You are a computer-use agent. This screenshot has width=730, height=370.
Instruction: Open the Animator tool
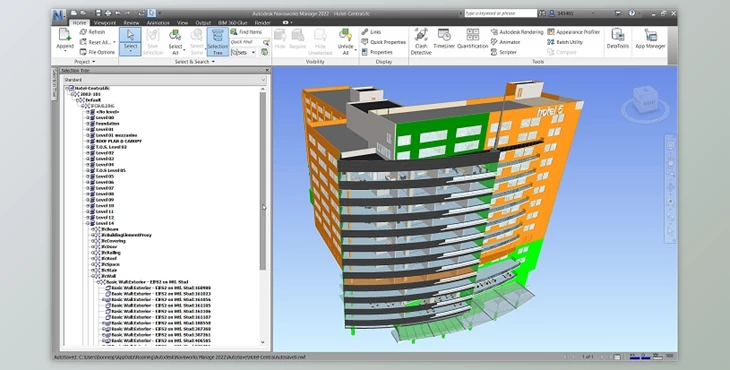[x=505, y=42]
